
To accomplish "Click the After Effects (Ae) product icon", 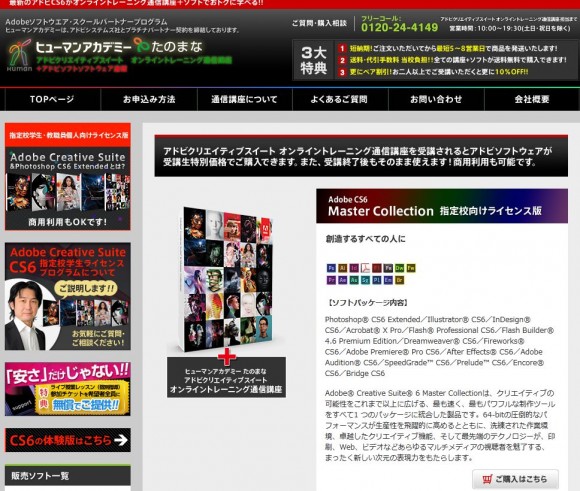I will pos(343,280).
